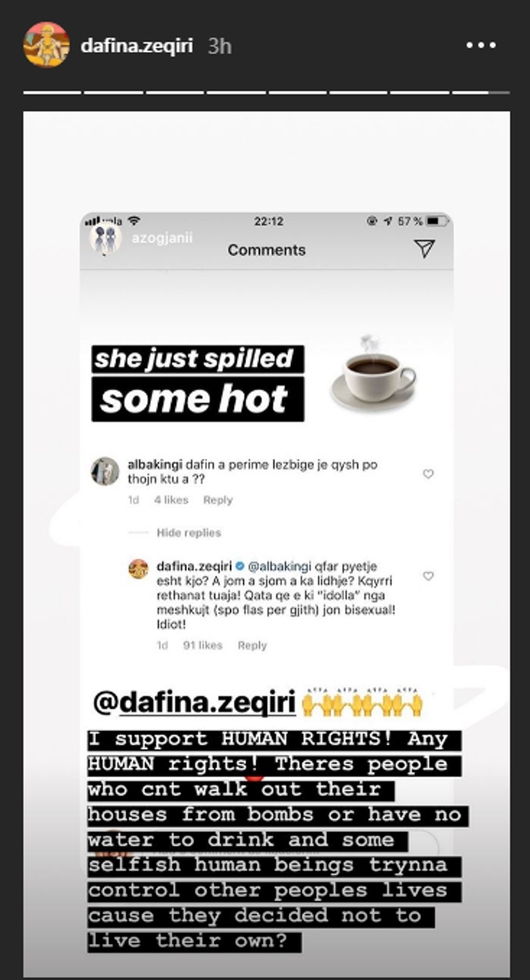This screenshot has width=530, height=980.
Task: Like dafina.zeqiri's reply with heart icon
Action: pos(428,576)
